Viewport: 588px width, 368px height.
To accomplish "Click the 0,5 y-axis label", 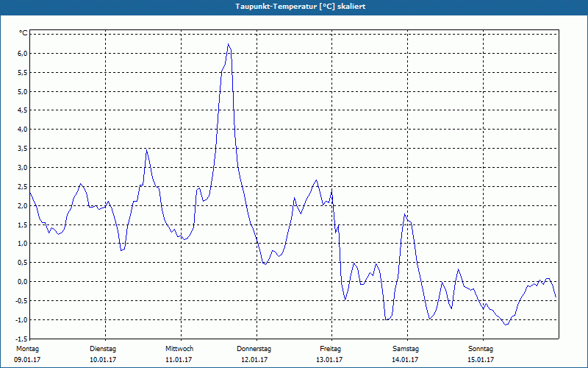I will click(x=23, y=263).
